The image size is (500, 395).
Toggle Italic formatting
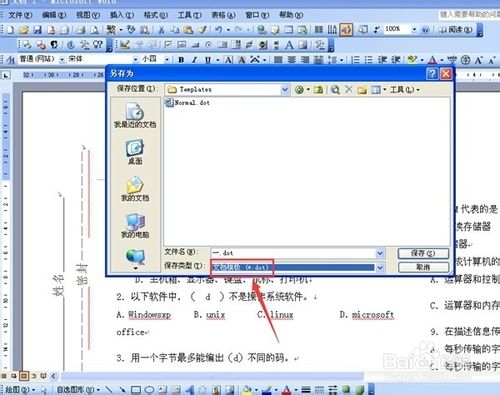pyautogui.click(x=194, y=60)
